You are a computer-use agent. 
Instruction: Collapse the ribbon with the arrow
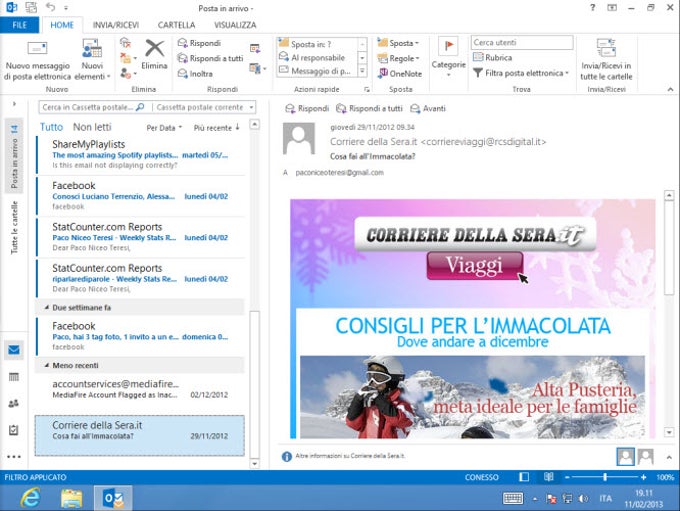tap(670, 89)
